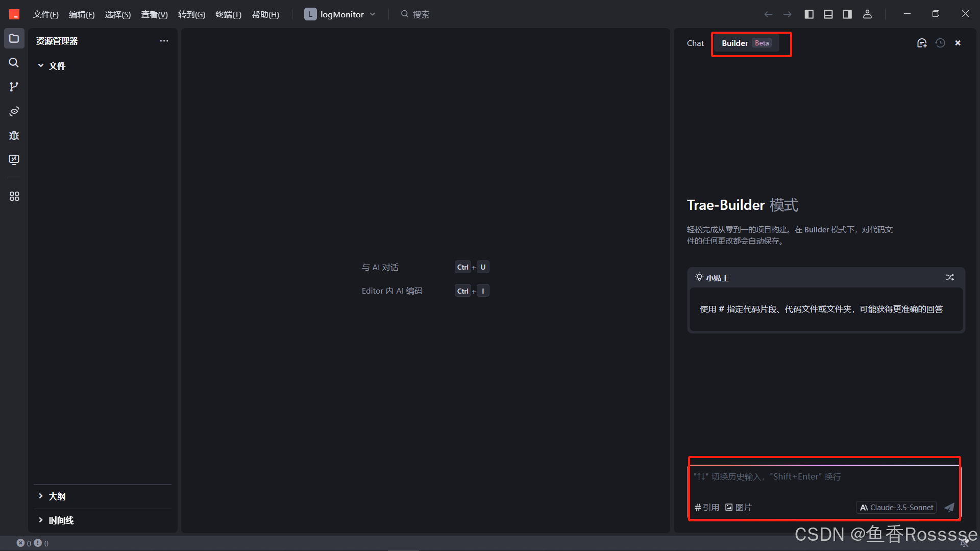This screenshot has height=551, width=980.
Task: Open the remote/live share icon in sidebar
Action: click(x=14, y=111)
